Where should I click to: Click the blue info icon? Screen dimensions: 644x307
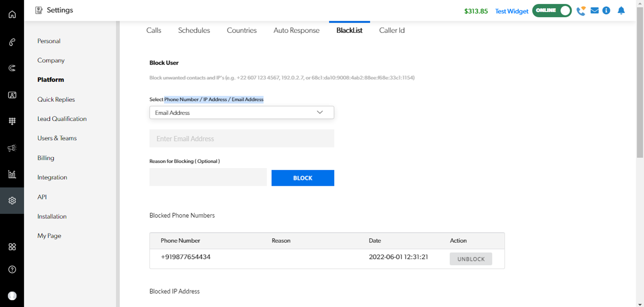tap(606, 11)
